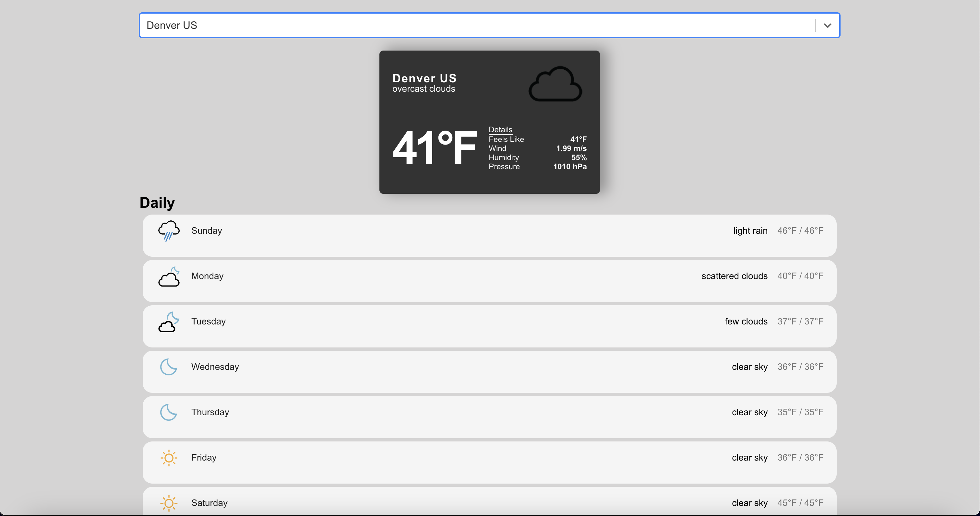980x516 pixels.
Task: Click the overcast cloud icon in weather card
Action: tap(555, 84)
